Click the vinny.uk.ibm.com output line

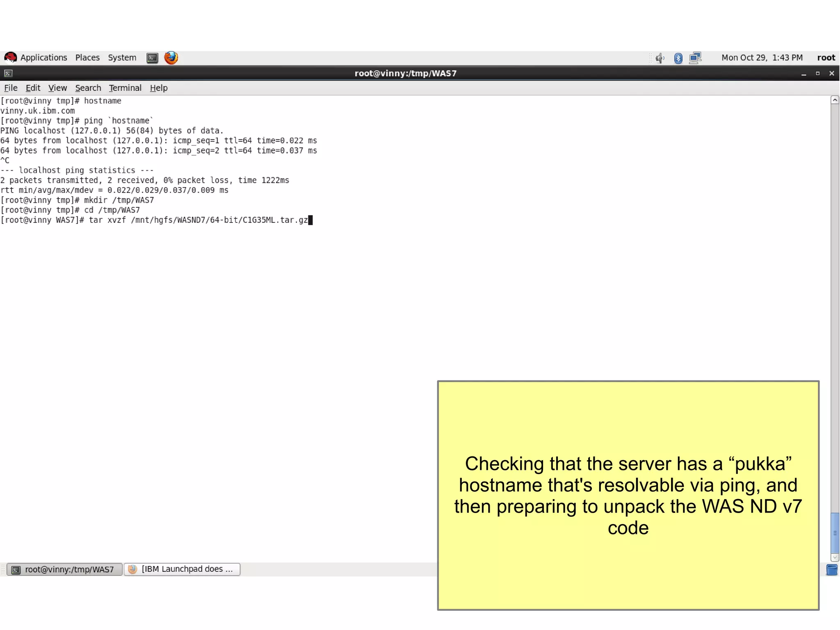tap(37, 111)
